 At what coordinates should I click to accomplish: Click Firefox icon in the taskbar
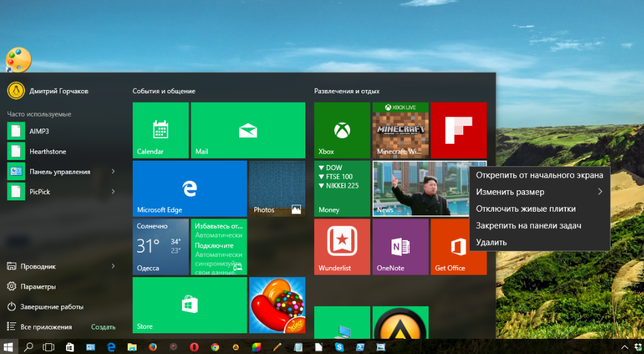tap(152, 347)
